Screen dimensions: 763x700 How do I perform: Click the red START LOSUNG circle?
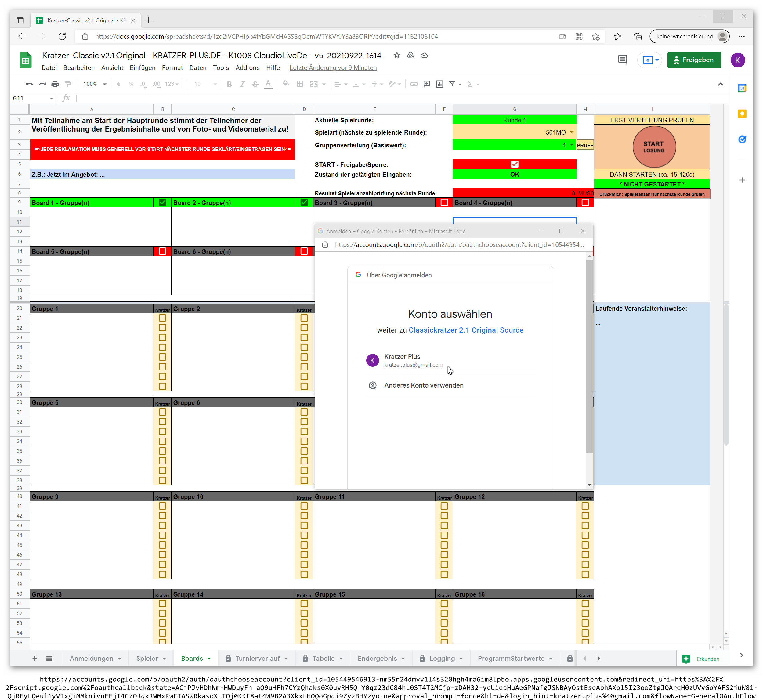653,147
